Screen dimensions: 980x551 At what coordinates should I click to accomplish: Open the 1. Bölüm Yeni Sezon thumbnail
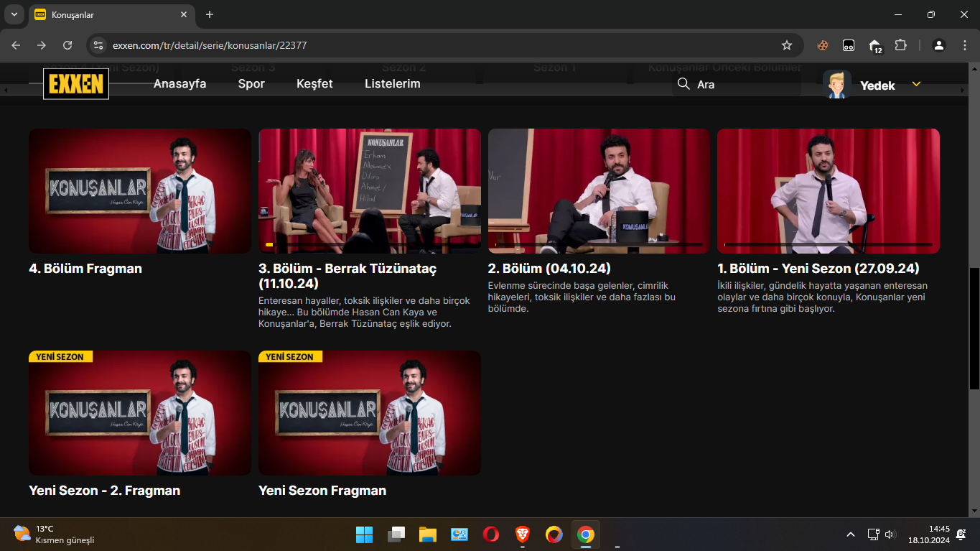(x=829, y=191)
